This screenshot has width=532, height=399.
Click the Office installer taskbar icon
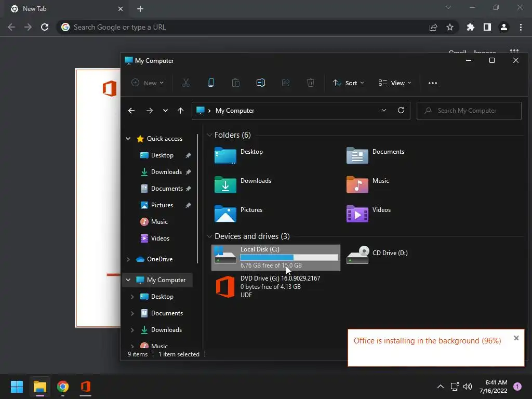point(86,387)
